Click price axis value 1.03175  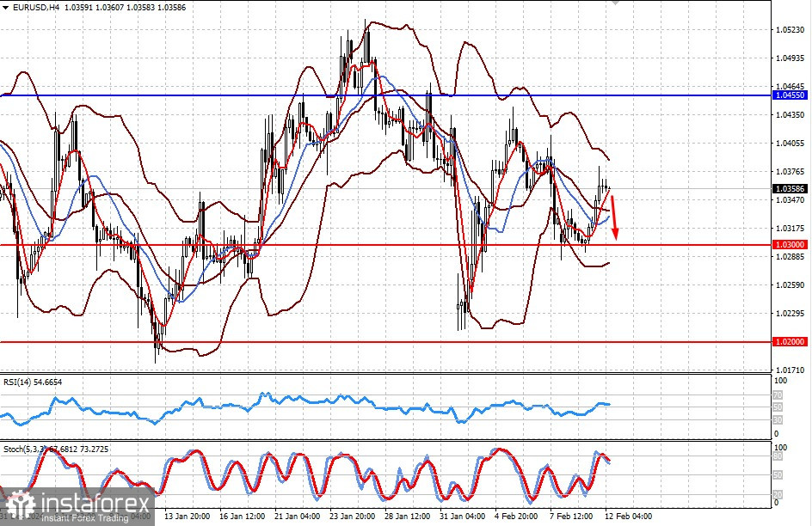tap(790, 228)
